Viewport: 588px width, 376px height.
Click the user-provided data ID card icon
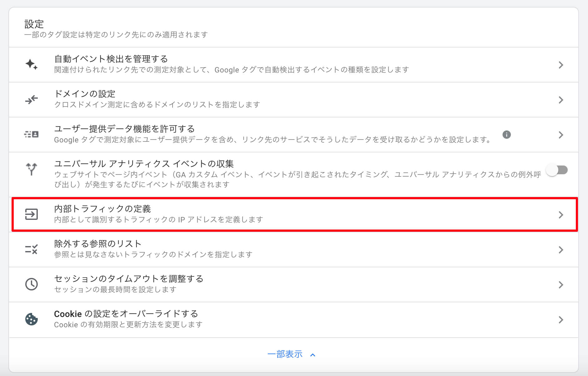coord(32,135)
